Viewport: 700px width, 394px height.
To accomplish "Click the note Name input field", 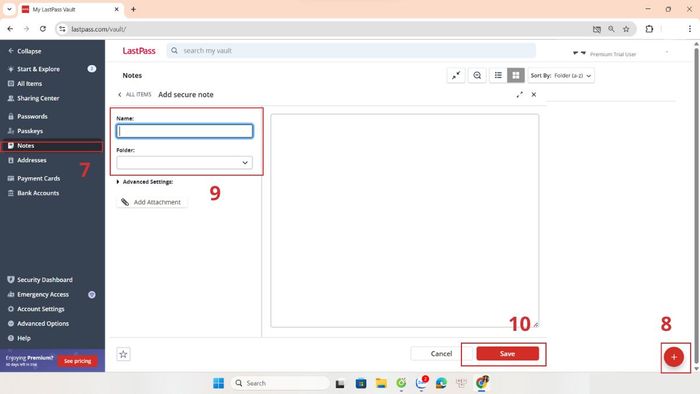I will coord(184,131).
